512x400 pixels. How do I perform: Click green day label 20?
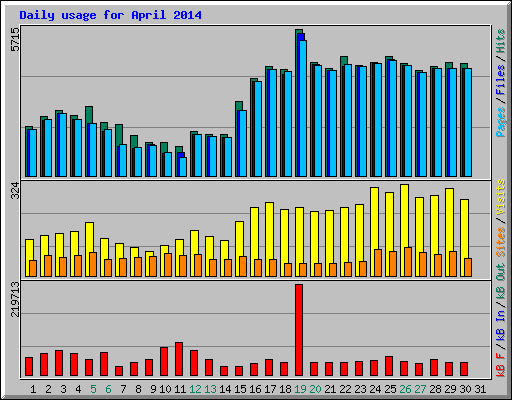(315, 389)
